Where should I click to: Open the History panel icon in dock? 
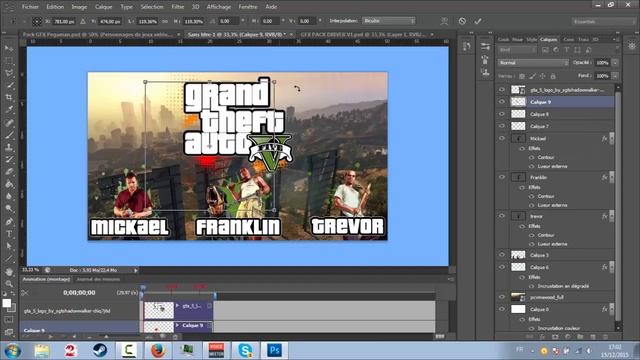click(x=467, y=47)
